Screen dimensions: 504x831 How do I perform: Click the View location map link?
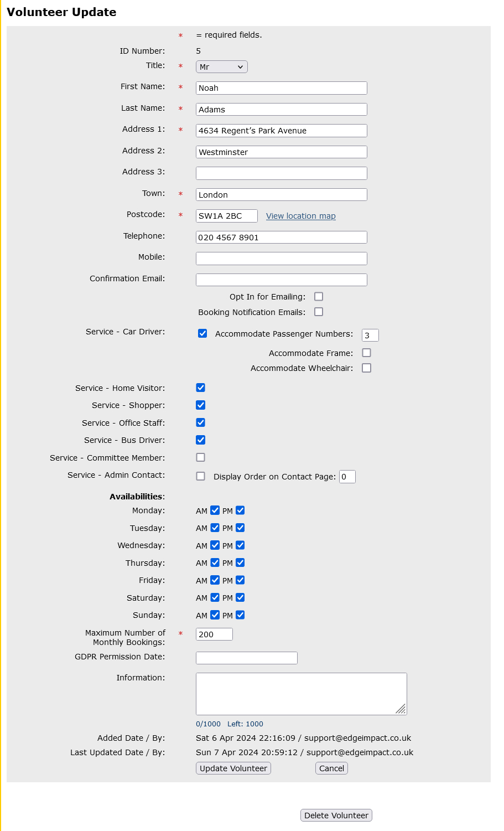300,216
